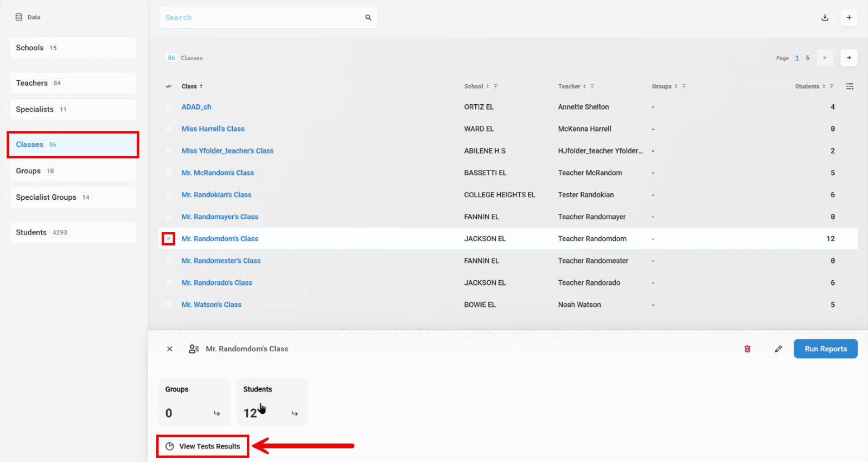The height and width of the screenshot is (462, 868).
Task: Click the Run Reports button
Action: pyautogui.click(x=825, y=349)
